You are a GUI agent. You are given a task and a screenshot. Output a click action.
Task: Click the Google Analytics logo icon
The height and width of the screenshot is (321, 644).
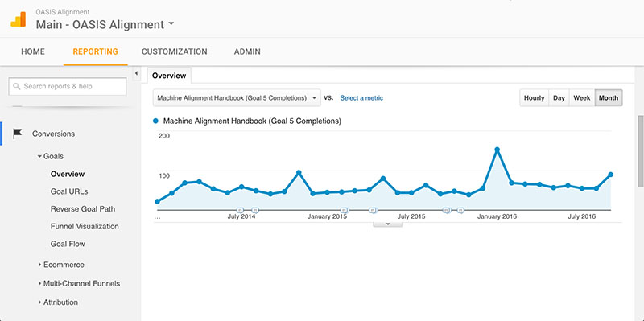pos(18,19)
